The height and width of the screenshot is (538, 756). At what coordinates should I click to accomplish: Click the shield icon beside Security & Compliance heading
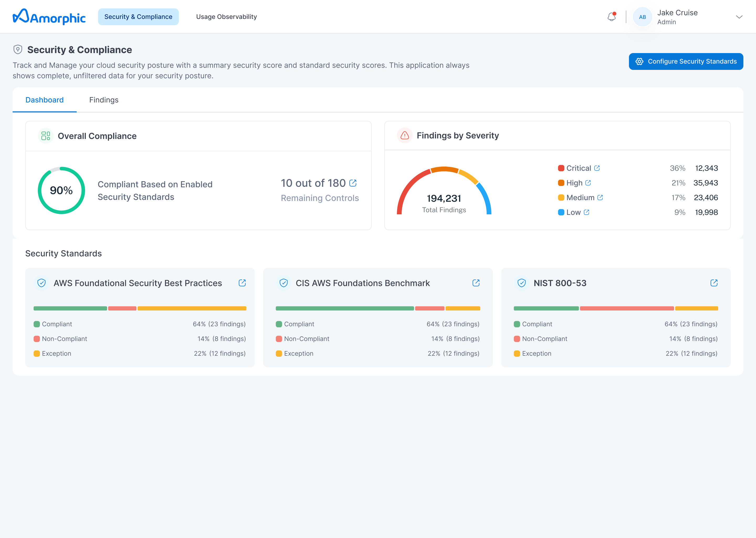18,50
